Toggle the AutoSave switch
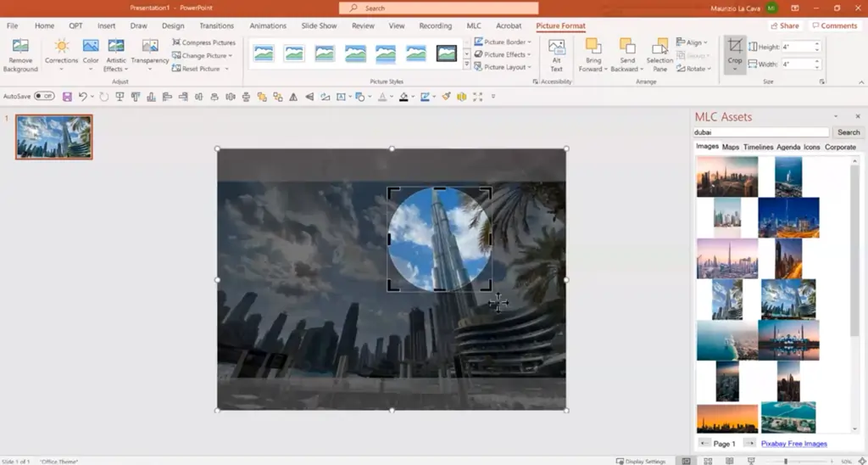 click(44, 97)
